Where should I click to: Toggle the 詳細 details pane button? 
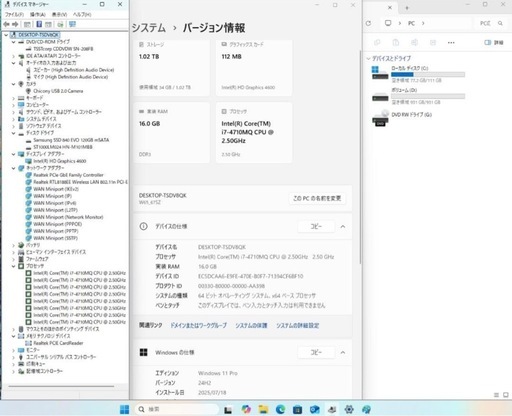(494, 43)
